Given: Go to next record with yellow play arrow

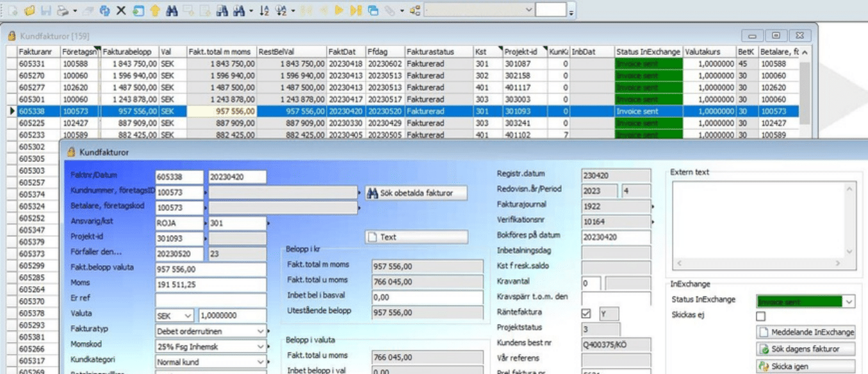Looking at the screenshot, I should tap(340, 10).
